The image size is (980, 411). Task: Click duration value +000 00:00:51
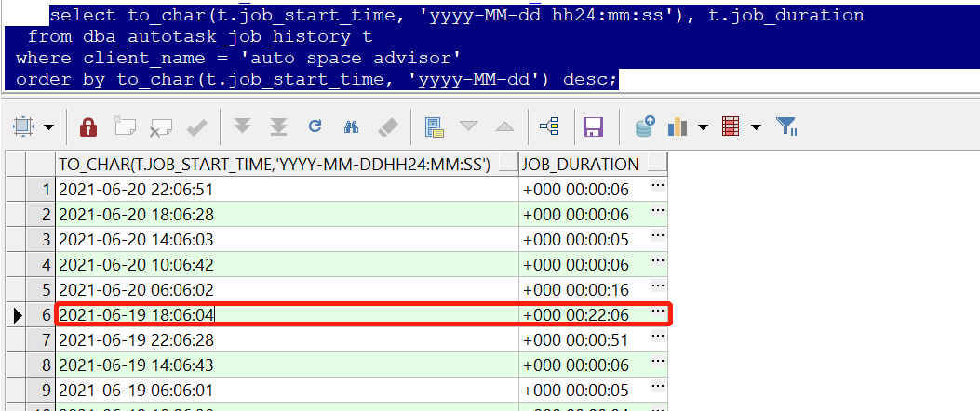tap(576, 339)
